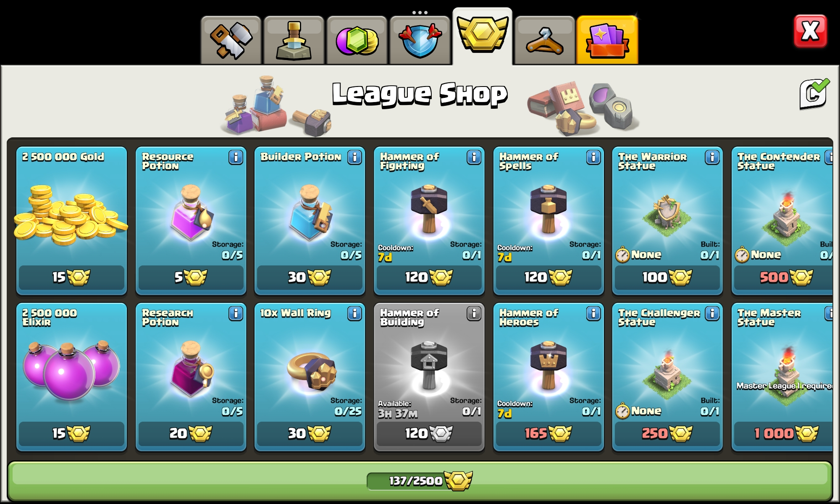The width and height of the screenshot is (840, 504).
Task: Purchase The Warrior Statue for 100 medals
Action: click(x=667, y=277)
